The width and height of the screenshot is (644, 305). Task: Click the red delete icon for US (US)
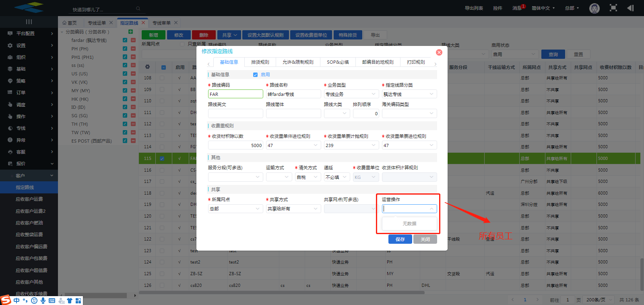point(133,74)
